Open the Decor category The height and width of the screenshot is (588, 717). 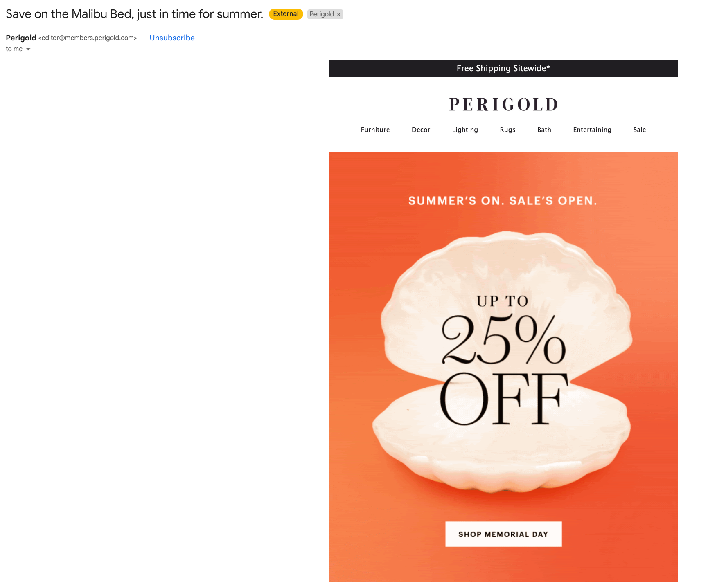(421, 130)
